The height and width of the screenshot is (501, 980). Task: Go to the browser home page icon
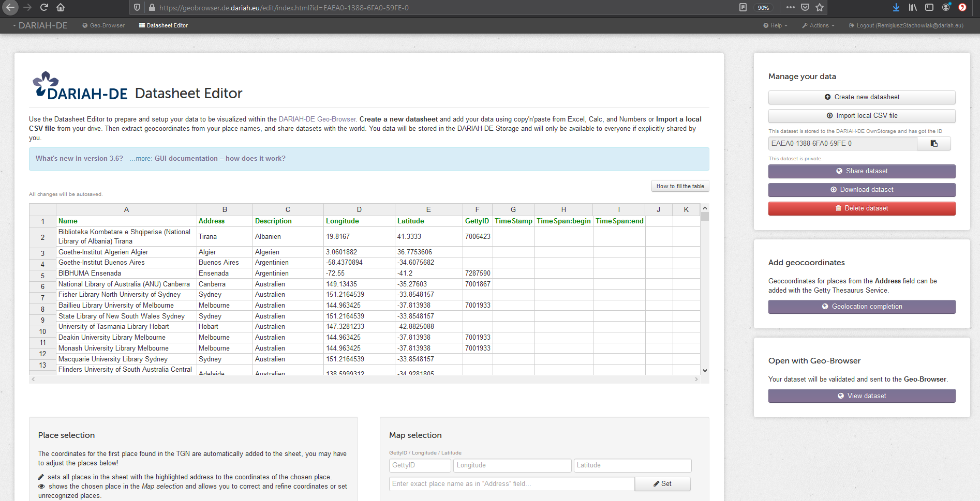[61, 7]
